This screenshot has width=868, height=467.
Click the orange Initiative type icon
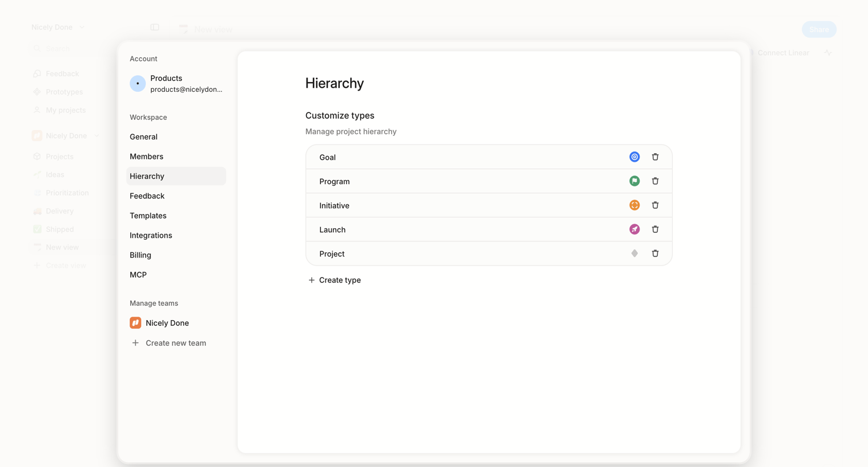(634, 205)
